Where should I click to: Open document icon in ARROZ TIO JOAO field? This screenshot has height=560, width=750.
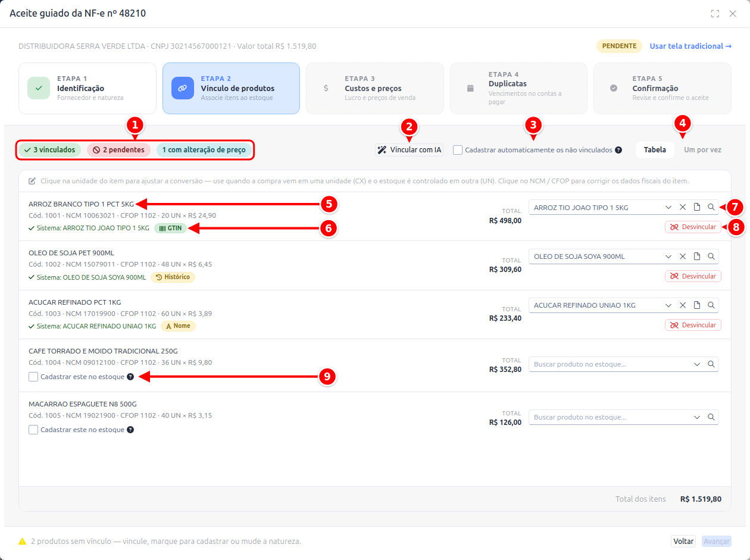pos(697,207)
